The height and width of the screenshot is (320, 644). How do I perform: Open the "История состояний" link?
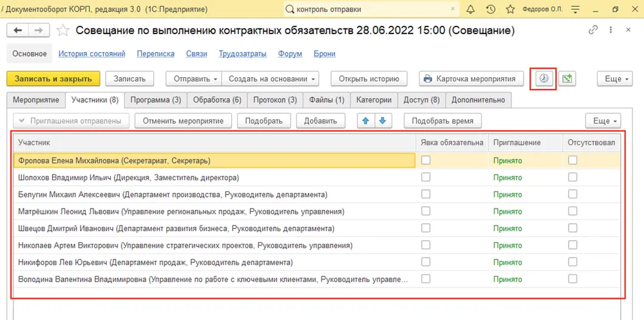(91, 54)
